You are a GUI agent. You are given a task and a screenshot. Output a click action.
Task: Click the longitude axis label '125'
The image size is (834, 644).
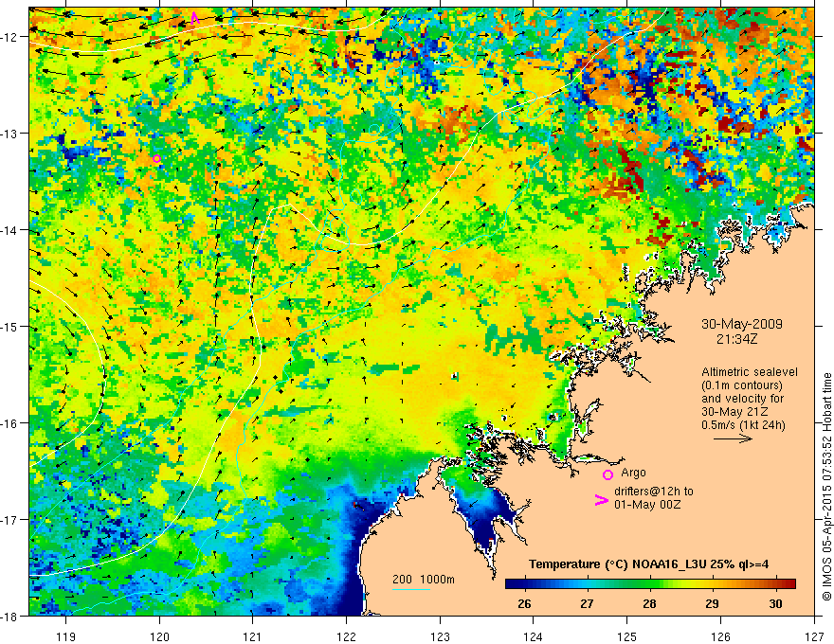point(627,636)
